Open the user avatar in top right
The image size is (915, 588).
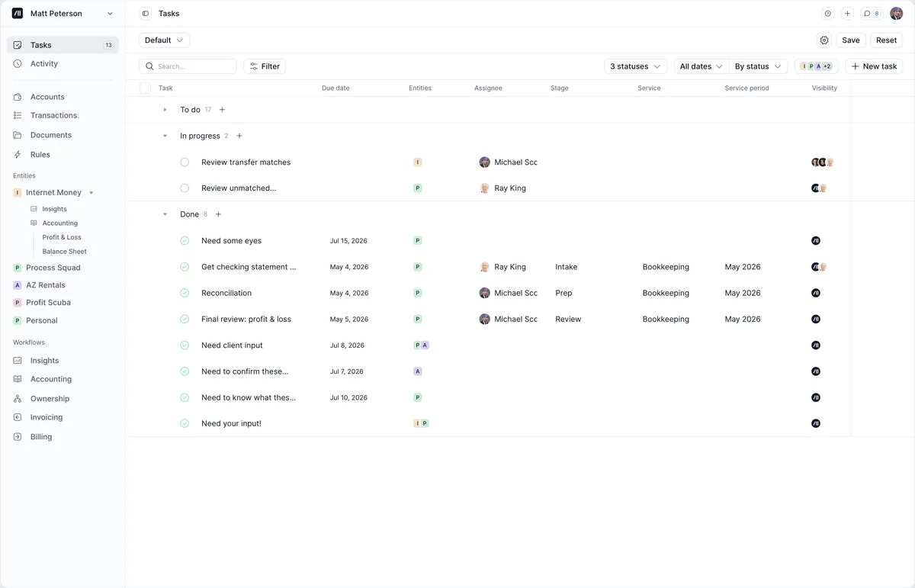(897, 14)
